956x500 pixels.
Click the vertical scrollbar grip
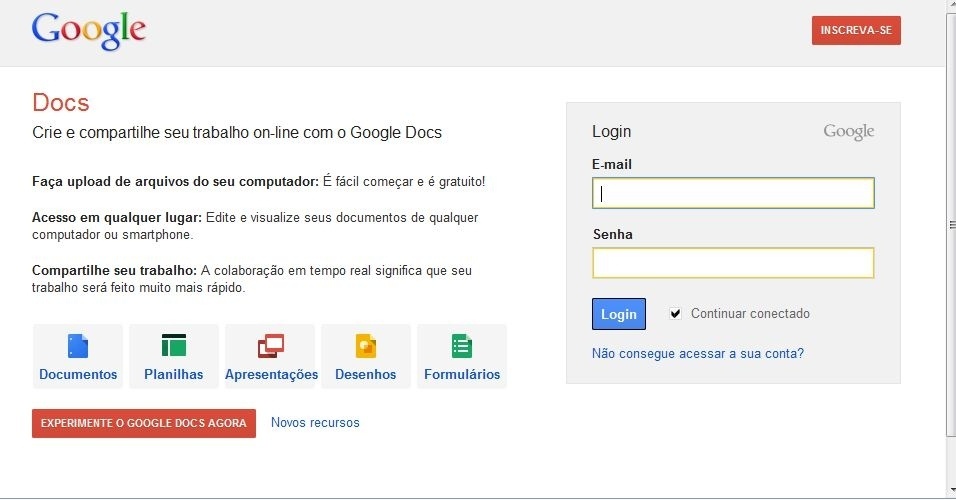[952, 225]
